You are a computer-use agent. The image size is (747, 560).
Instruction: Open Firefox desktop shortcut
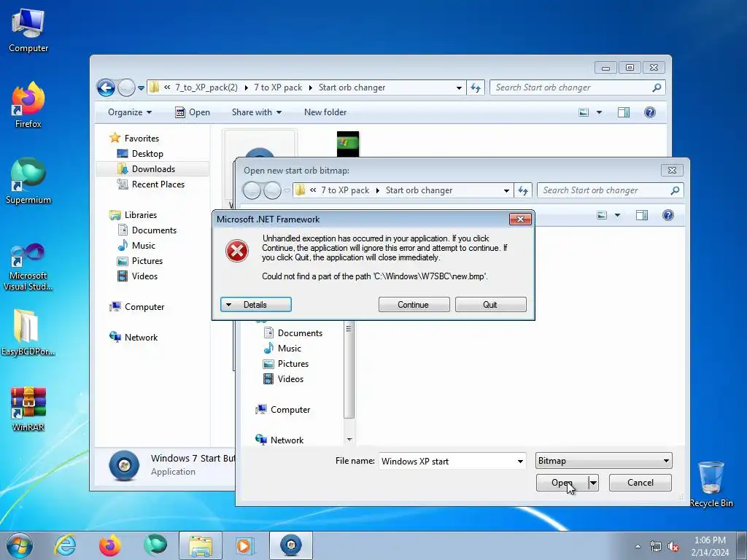(28, 105)
